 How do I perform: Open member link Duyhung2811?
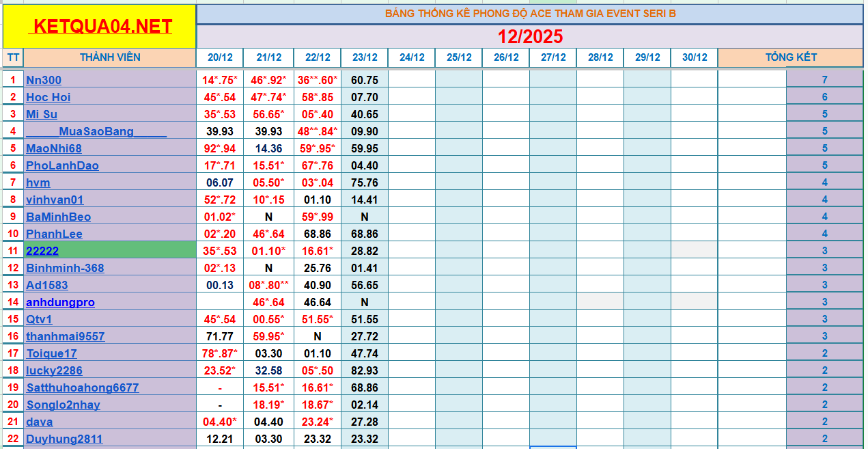[x=65, y=439]
